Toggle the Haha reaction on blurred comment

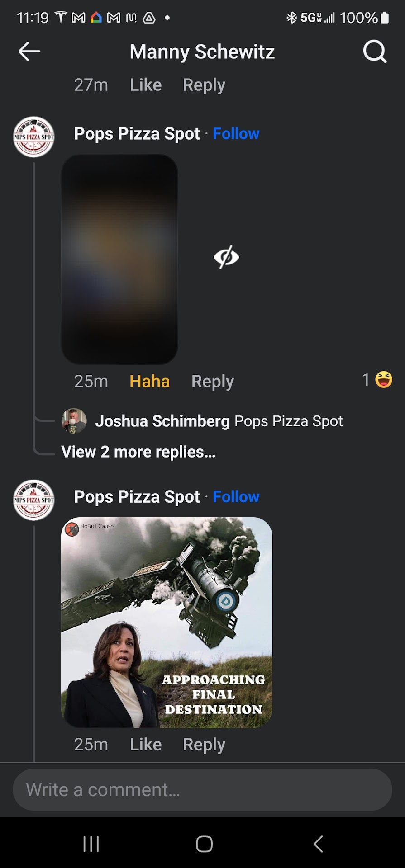click(149, 382)
